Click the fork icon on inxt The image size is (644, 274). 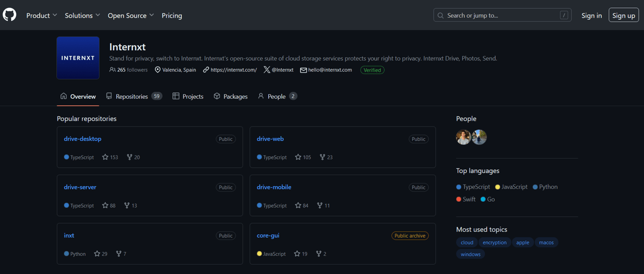(119, 254)
